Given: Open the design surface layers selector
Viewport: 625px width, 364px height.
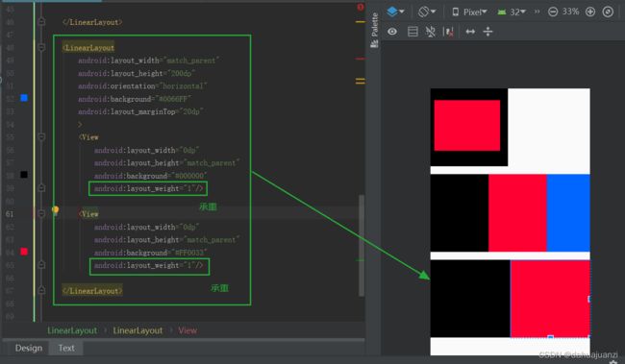Looking at the screenshot, I should (395, 12).
